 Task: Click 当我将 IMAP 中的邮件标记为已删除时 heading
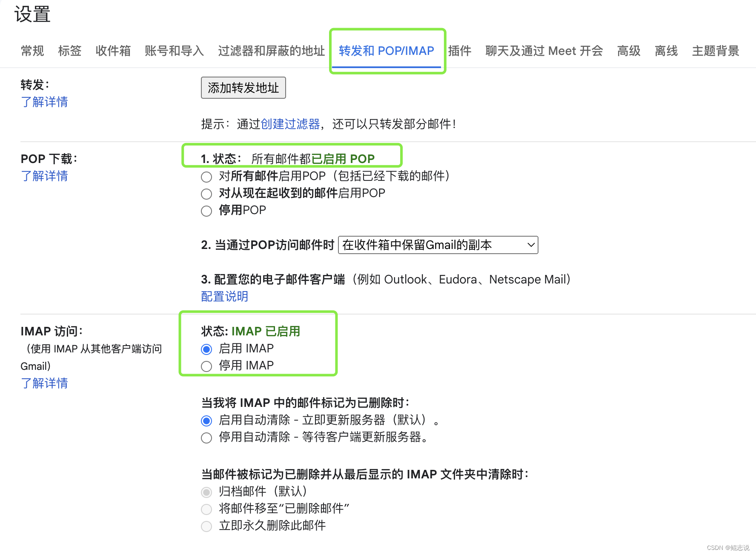point(305,403)
